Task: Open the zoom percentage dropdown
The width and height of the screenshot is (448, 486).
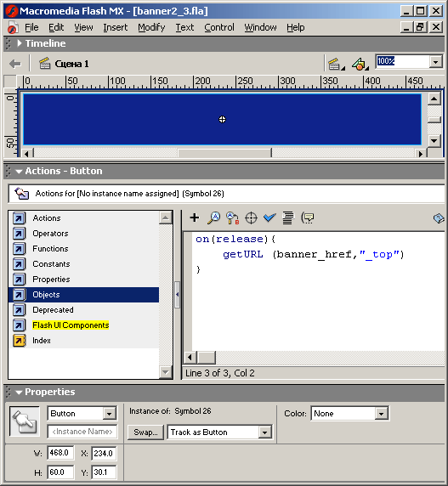Action: [x=435, y=62]
